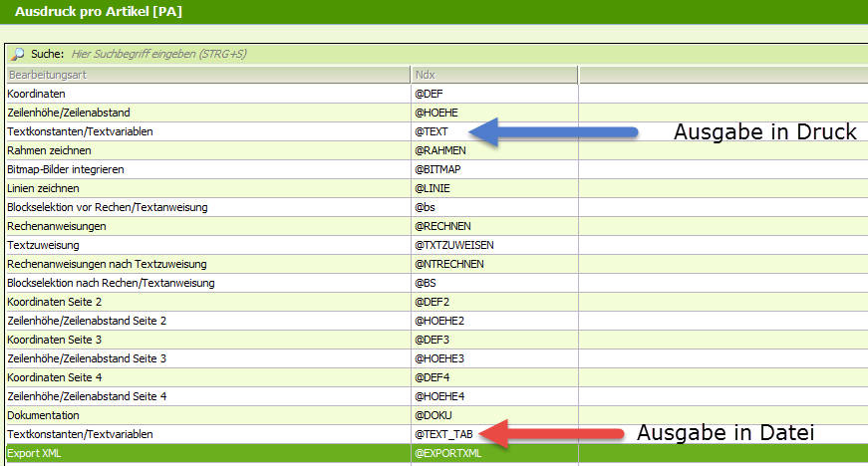The width and height of the screenshot is (868, 466).
Task: Click the magnifier search icon
Action: coord(17,54)
